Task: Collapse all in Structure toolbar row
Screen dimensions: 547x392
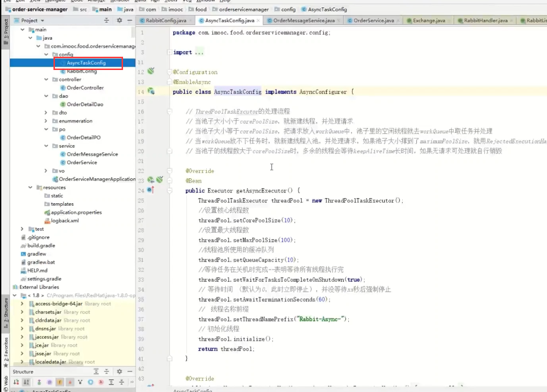Action: click(122, 382)
